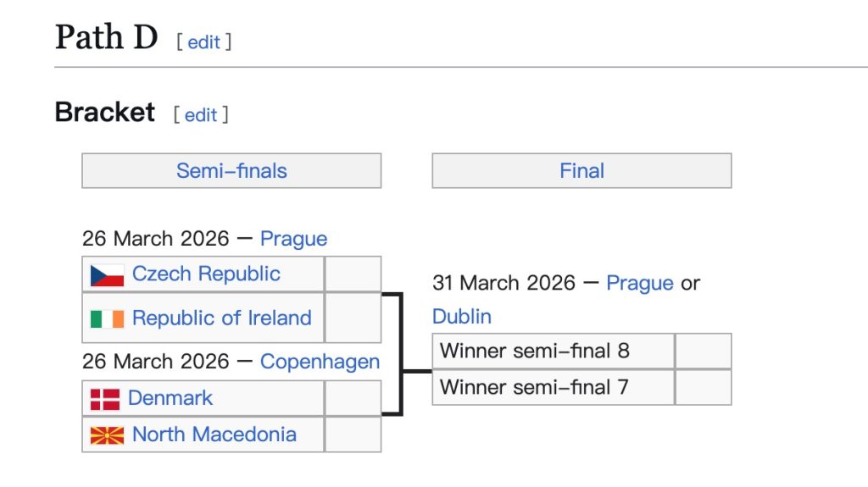Click the empty score cell beside Czech Republic

tap(353, 274)
